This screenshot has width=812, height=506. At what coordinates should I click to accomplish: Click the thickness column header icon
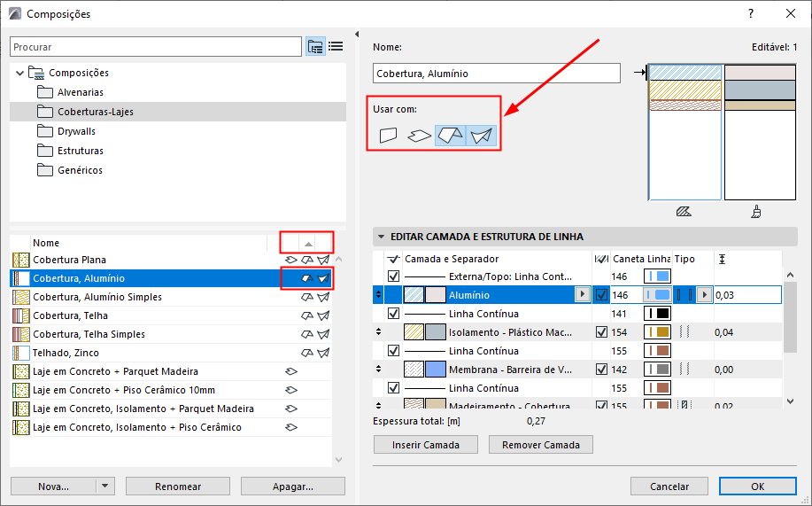[722, 260]
